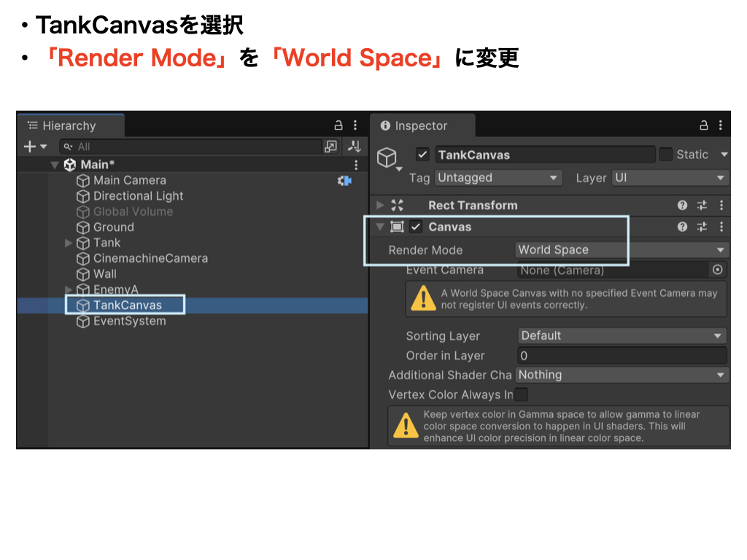Enable the Static checkbox
Image resolution: width=747 pixels, height=560 pixels.
point(665,155)
